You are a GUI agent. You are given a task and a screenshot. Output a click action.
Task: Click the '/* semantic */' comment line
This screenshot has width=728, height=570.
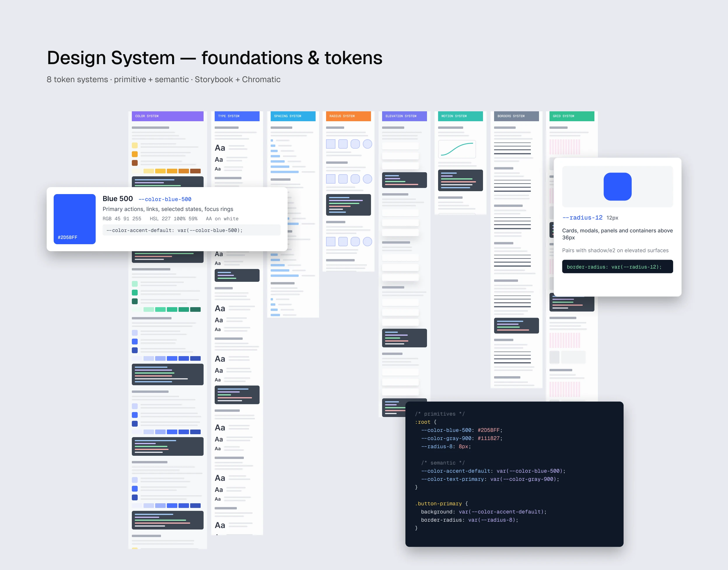443,462
